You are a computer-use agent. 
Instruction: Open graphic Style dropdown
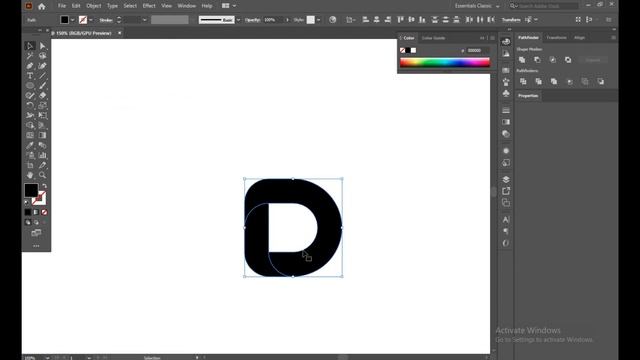(x=318, y=20)
